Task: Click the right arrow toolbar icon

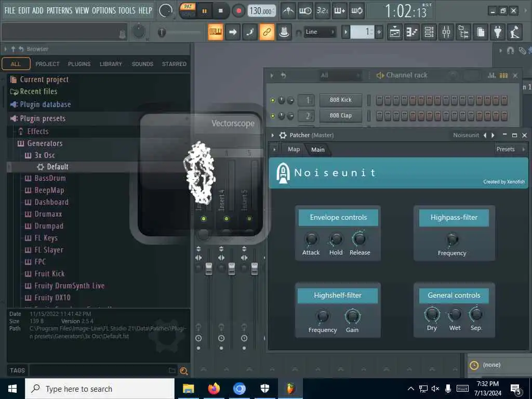Action: coord(233,32)
